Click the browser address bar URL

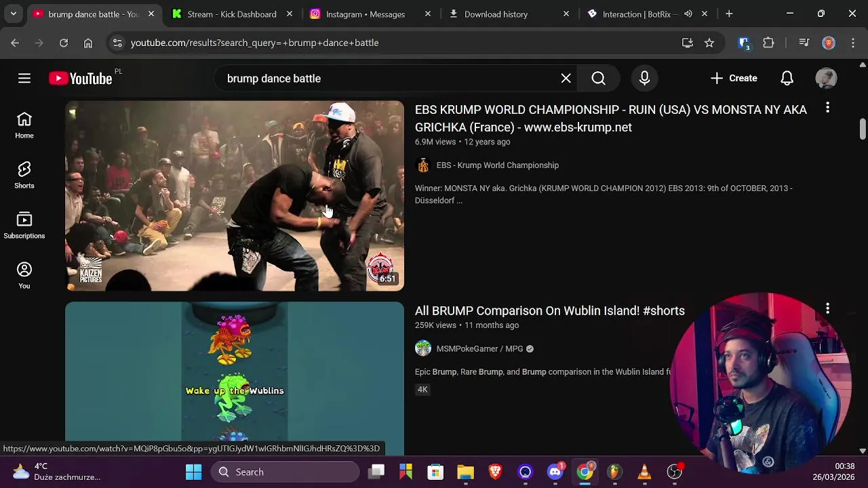[255, 43]
